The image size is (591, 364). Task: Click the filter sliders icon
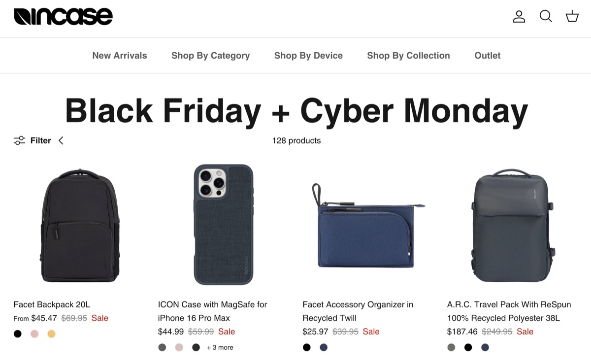[x=19, y=140]
